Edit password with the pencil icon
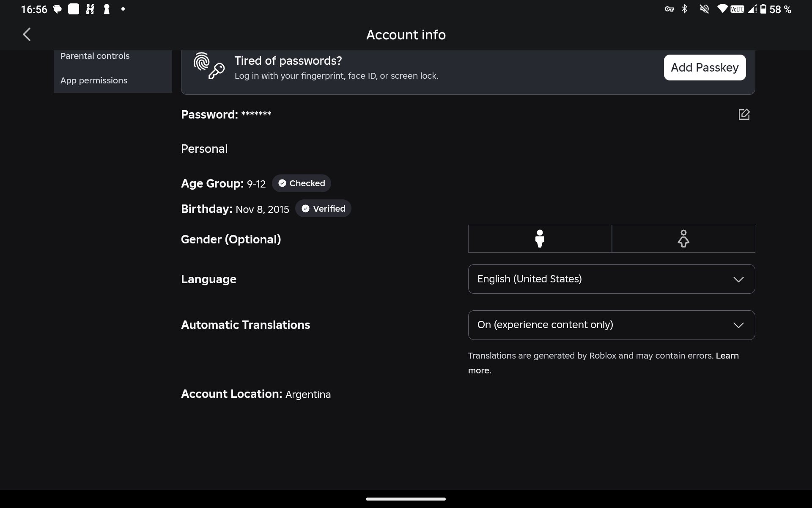 click(744, 114)
